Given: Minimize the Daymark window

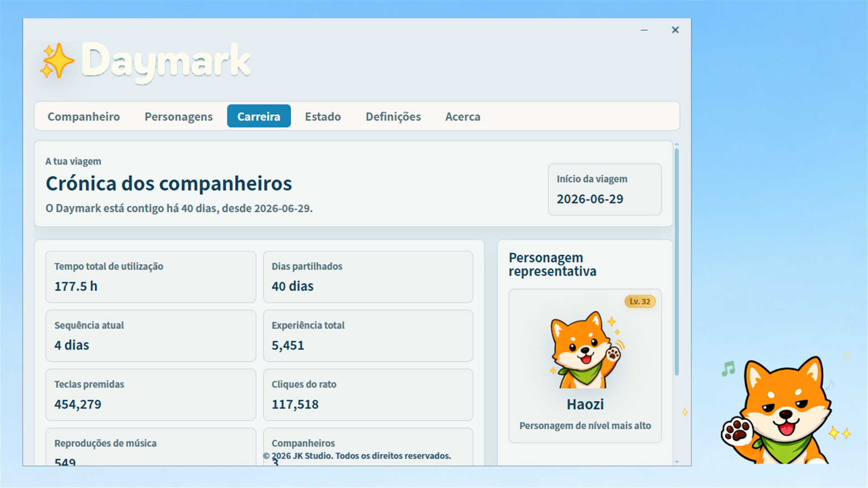Looking at the screenshot, I should coord(644,30).
